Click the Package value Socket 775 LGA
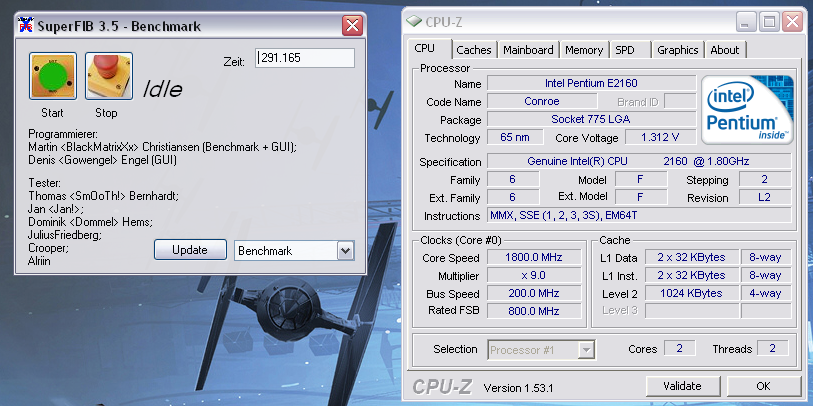 click(x=592, y=119)
